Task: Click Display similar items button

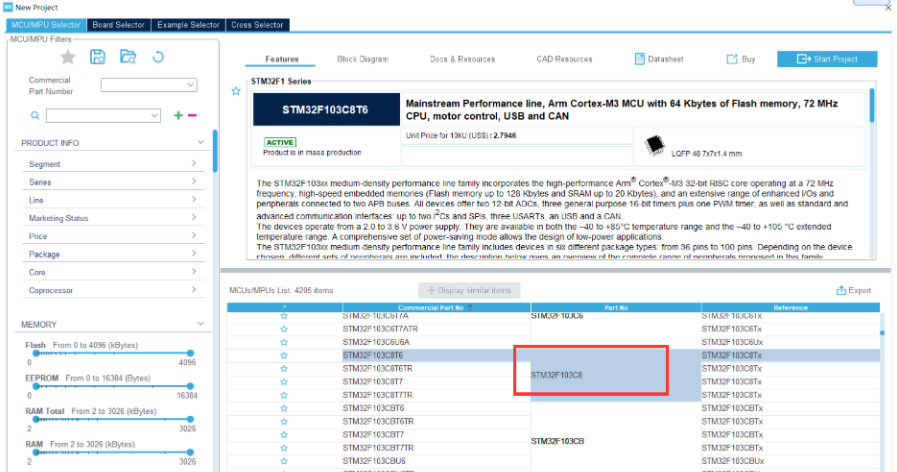Action: pos(469,291)
